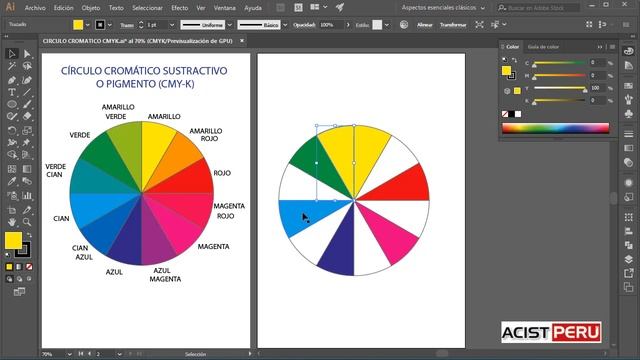
Task: Open the Básico brush definition dropdown
Action: 285,25
